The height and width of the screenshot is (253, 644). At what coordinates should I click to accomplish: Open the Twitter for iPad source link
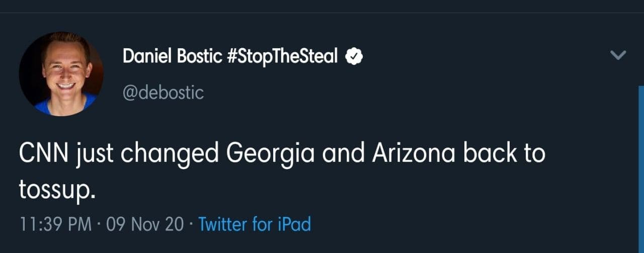click(x=255, y=224)
